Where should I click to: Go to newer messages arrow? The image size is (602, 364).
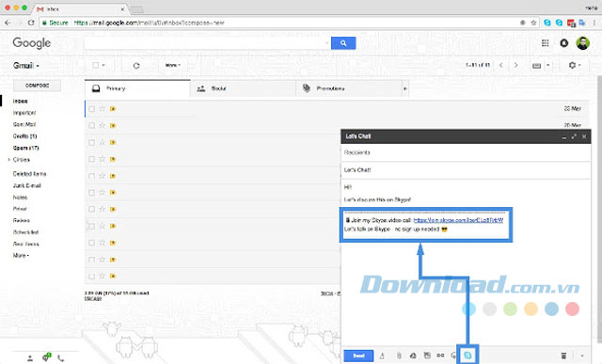[501, 65]
